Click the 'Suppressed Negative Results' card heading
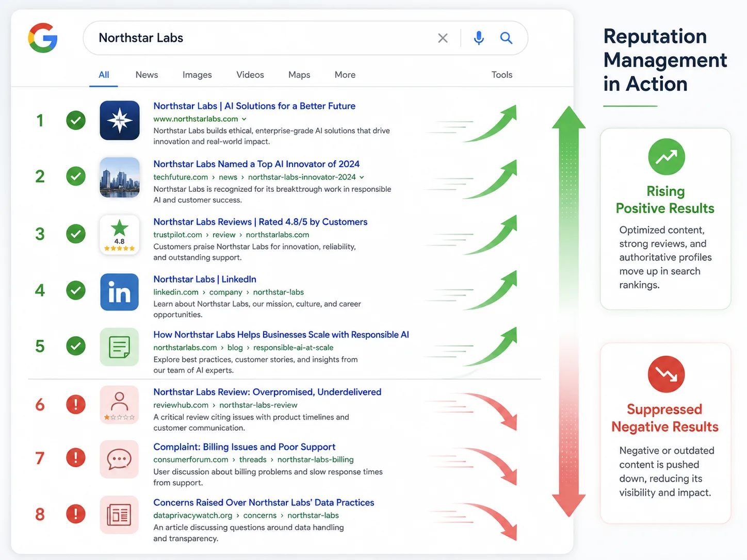The height and width of the screenshot is (560, 747). [665, 418]
